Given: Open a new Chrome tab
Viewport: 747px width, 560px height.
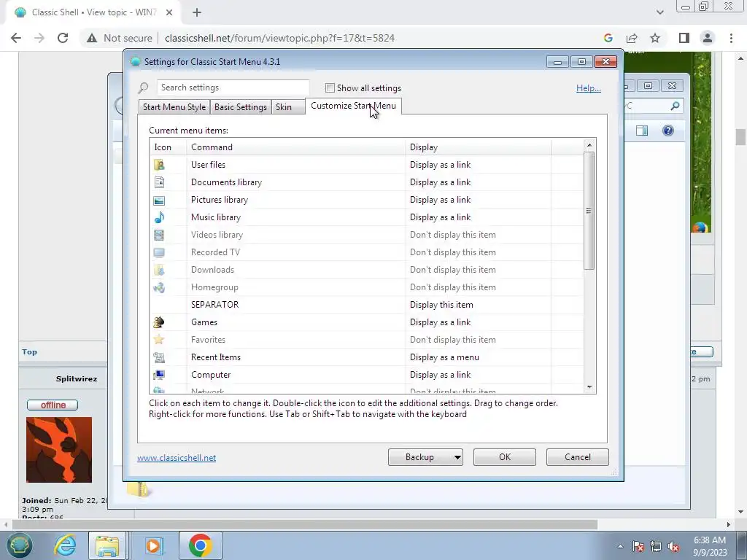Looking at the screenshot, I should pyautogui.click(x=197, y=12).
